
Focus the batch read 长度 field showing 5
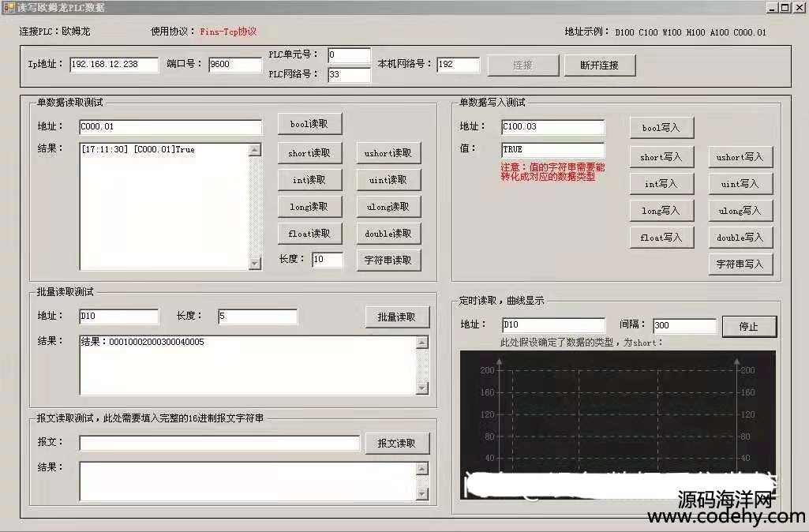point(257,317)
